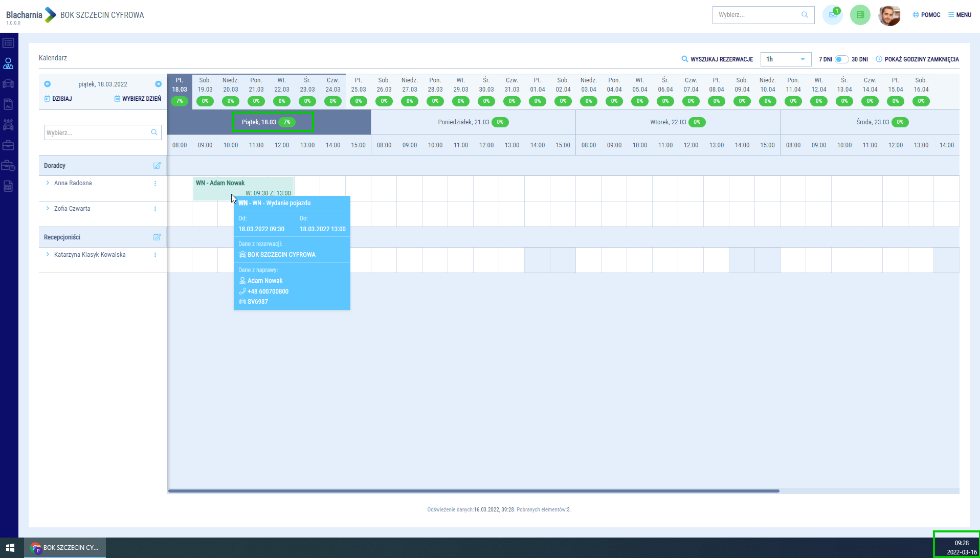Click the envelope messages notification icon
The height and width of the screenshot is (558, 980).
pyautogui.click(x=832, y=15)
